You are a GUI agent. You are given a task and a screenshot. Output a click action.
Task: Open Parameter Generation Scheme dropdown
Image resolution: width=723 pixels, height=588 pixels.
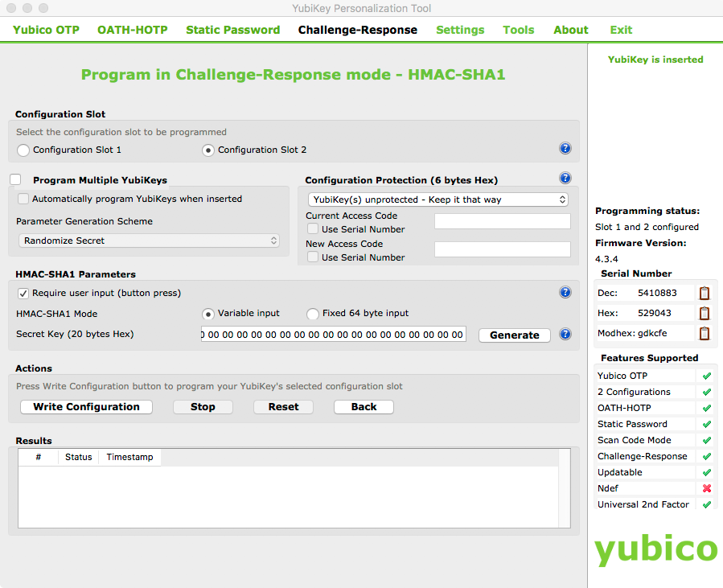point(149,241)
